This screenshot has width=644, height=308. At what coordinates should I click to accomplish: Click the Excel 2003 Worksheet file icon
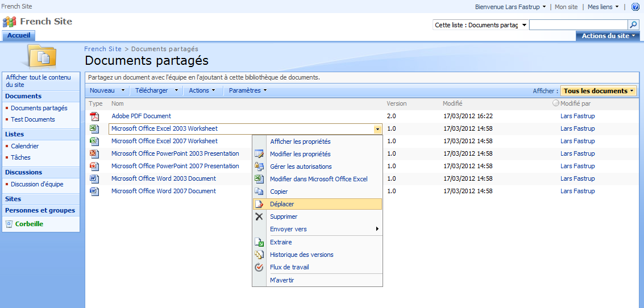95,129
